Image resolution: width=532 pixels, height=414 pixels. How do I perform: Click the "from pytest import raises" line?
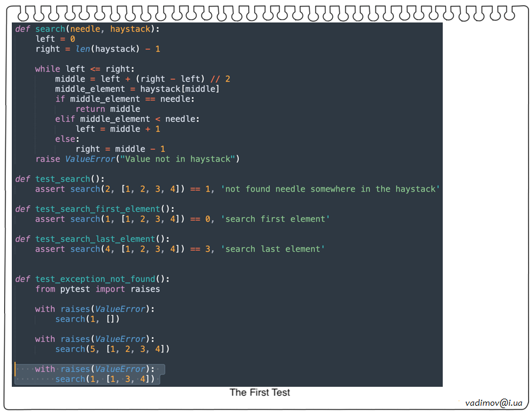[98, 290]
